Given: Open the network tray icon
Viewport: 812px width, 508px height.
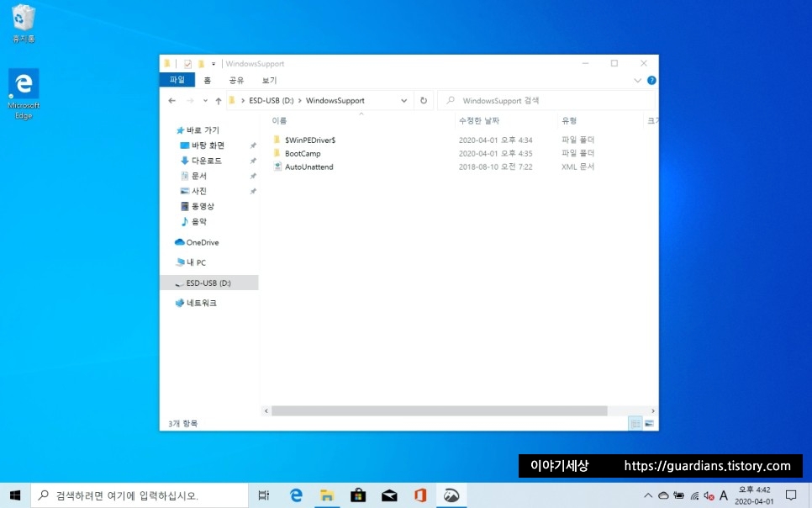Looking at the screenshot, I should 694,496.
